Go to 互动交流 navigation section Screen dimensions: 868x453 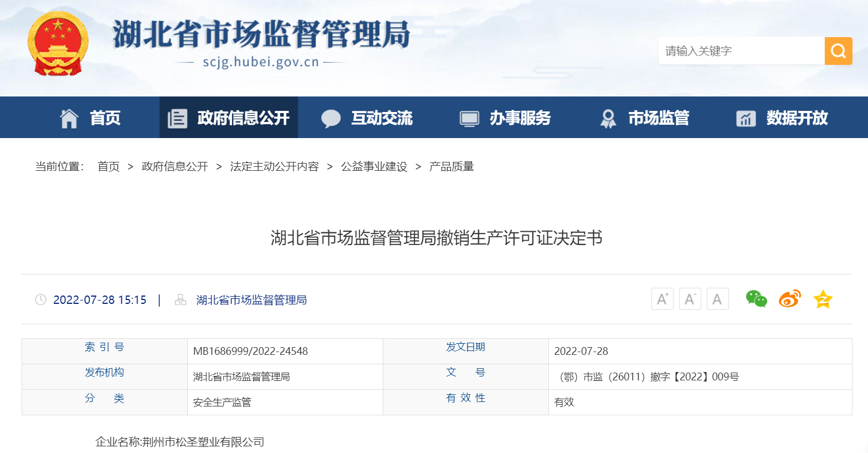367,118
